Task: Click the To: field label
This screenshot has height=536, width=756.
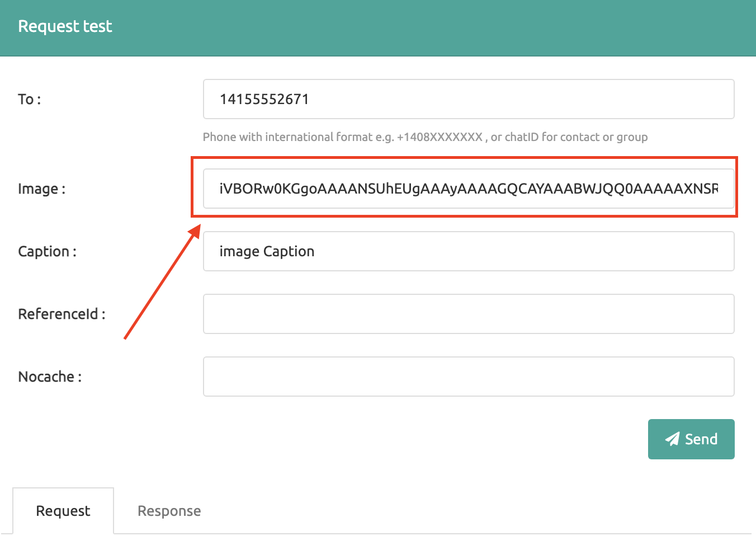Action: (30, 100)
